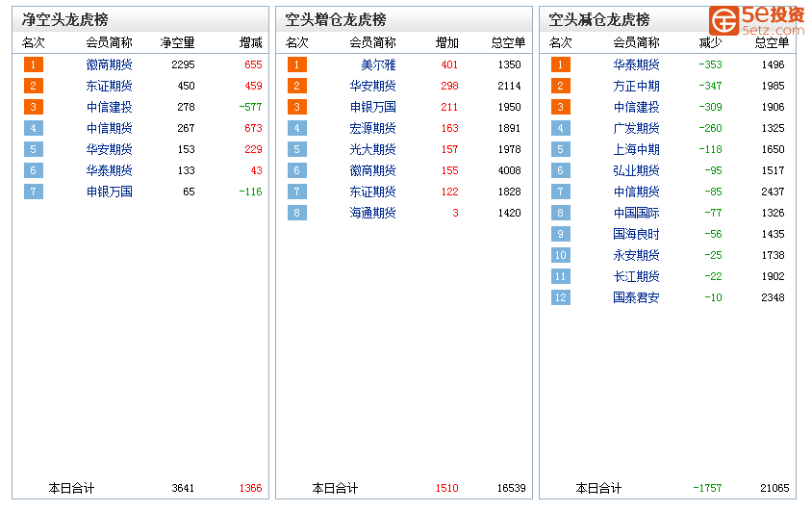Viewport: 812px width, 512px height.
Task: Click rank badge 12 beside 国泰君安
Action: (560, 297)
